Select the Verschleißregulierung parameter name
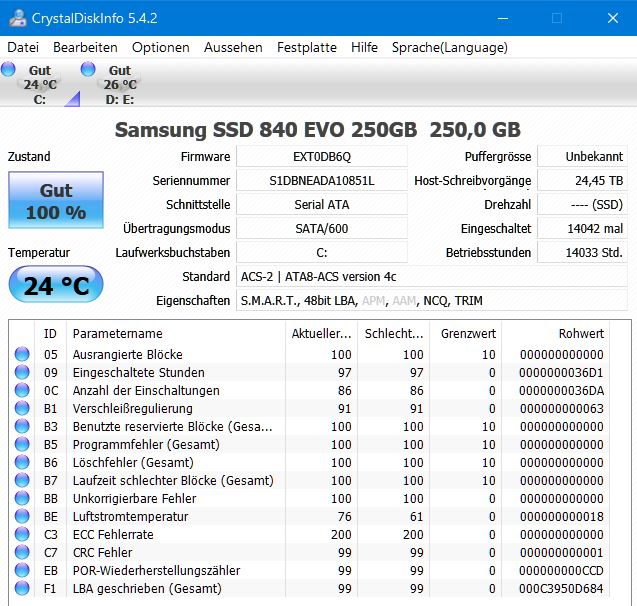 [132, 409]
